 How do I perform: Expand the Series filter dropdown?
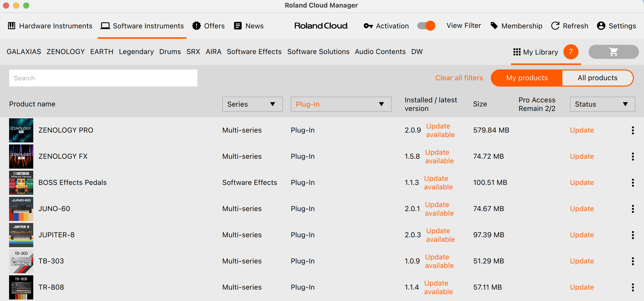pos(252,104)
